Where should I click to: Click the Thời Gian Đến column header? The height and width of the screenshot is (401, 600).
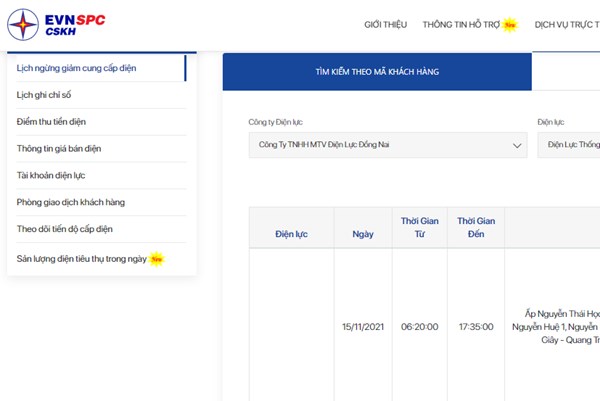[476, 227]
